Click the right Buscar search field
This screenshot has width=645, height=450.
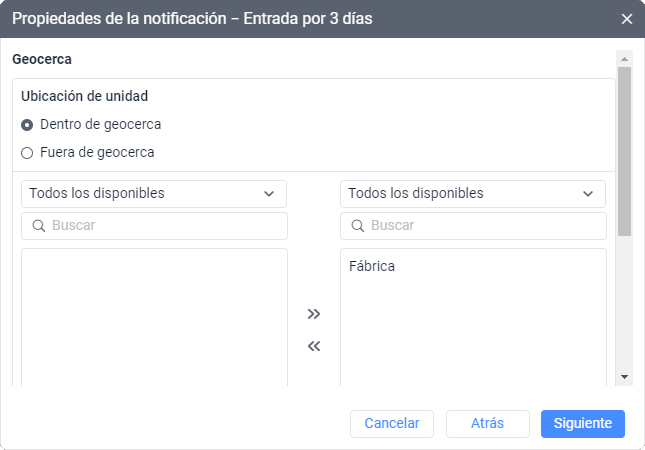pos(483,226)
